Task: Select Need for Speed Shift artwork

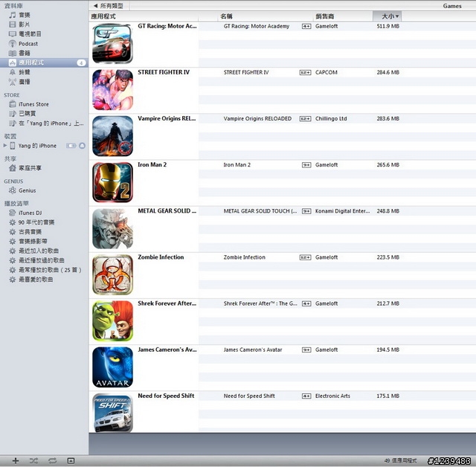Action: coord(112,413)
